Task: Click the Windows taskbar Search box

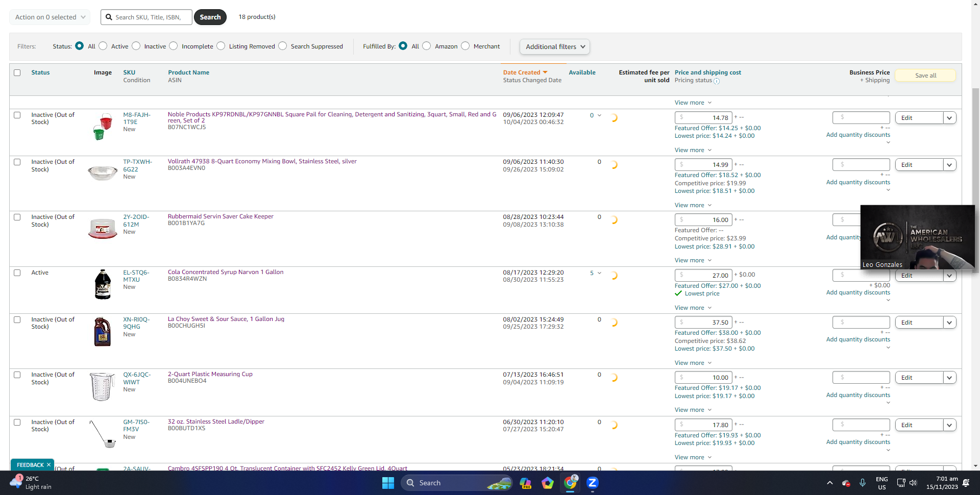Action: (x=456, y=483)
